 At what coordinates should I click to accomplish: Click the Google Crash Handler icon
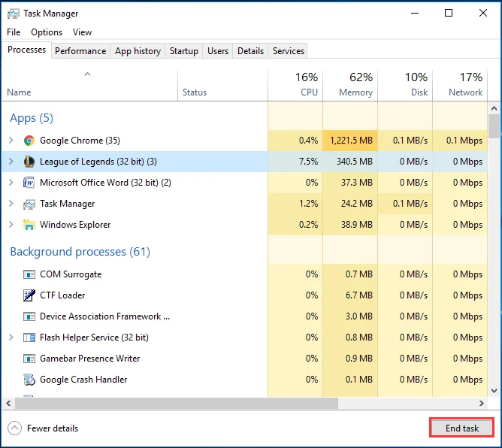point(29,380)
